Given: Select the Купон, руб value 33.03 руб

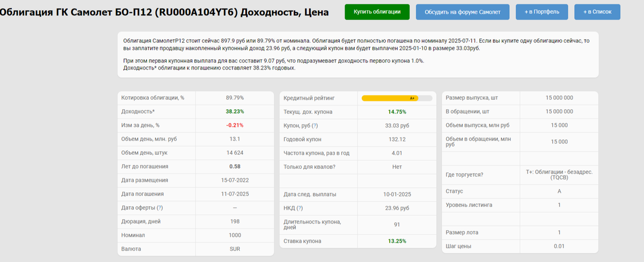Looking at the screenshot, I should (x=397, y=125).
